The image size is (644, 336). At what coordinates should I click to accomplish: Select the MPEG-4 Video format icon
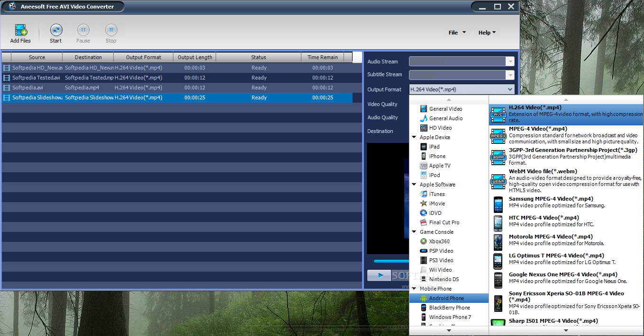pyautogui.click(x=498, y=135)
